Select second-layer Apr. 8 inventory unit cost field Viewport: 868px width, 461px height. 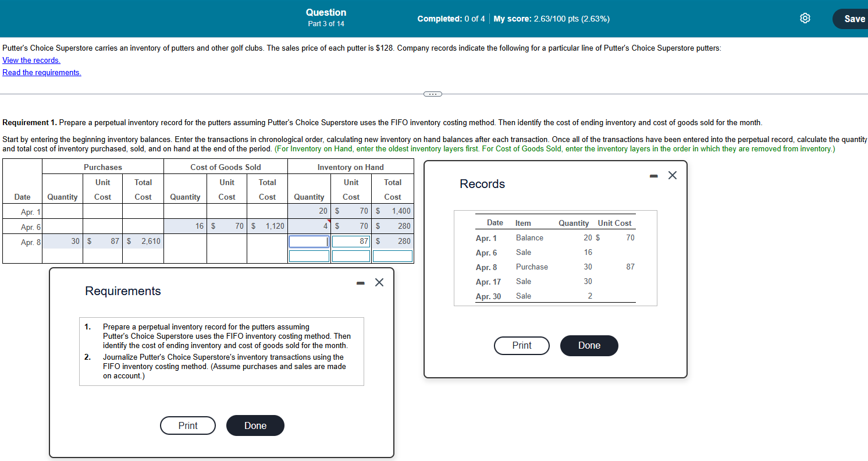tap(351, 256)
